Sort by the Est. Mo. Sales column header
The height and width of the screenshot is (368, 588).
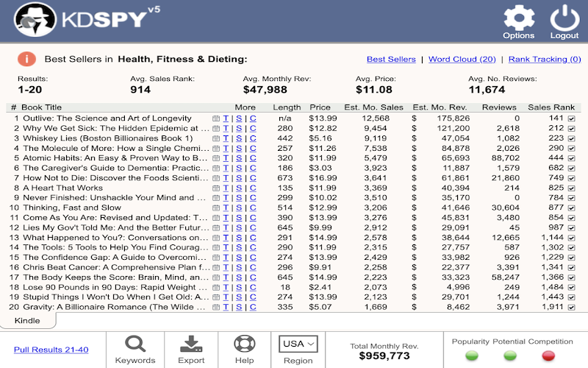pyautogui.click(x=373, y=107)
